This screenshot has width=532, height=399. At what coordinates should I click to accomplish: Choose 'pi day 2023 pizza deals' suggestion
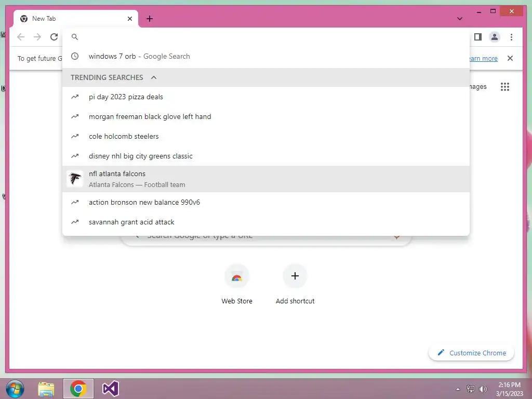(x=266, y=97)
